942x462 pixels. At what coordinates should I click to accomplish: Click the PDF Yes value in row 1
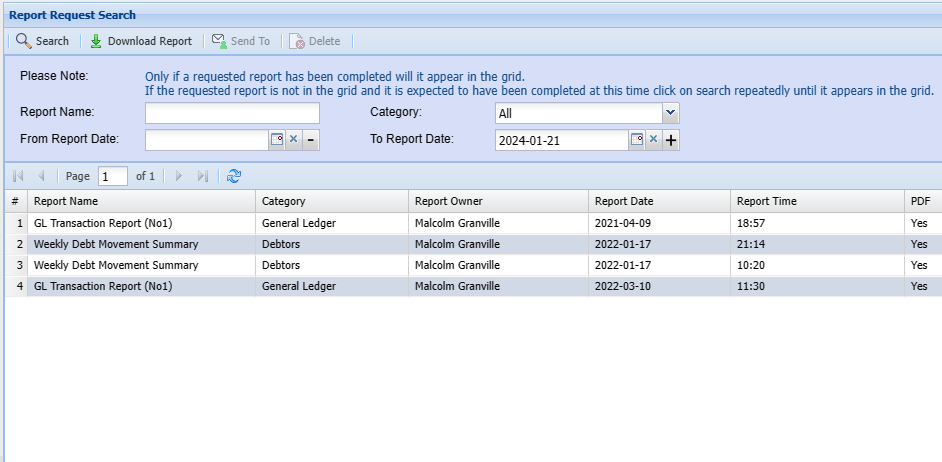coord(919,223)
